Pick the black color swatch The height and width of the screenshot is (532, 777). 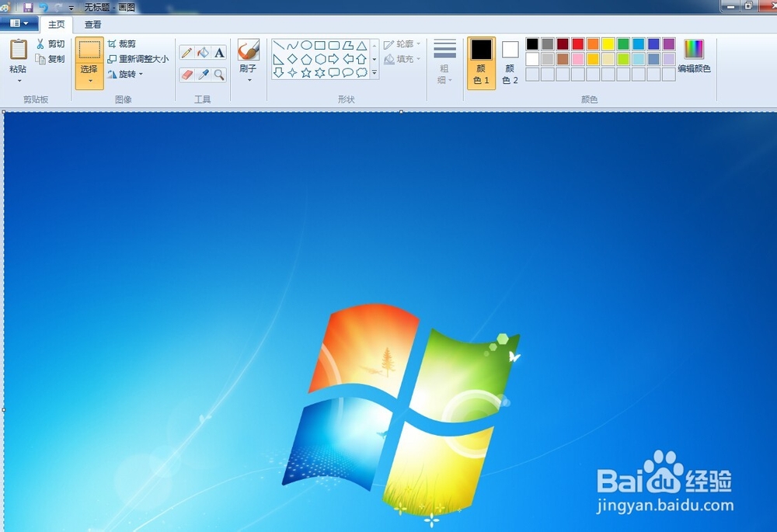pyautogui.click(x=532, y=44)
